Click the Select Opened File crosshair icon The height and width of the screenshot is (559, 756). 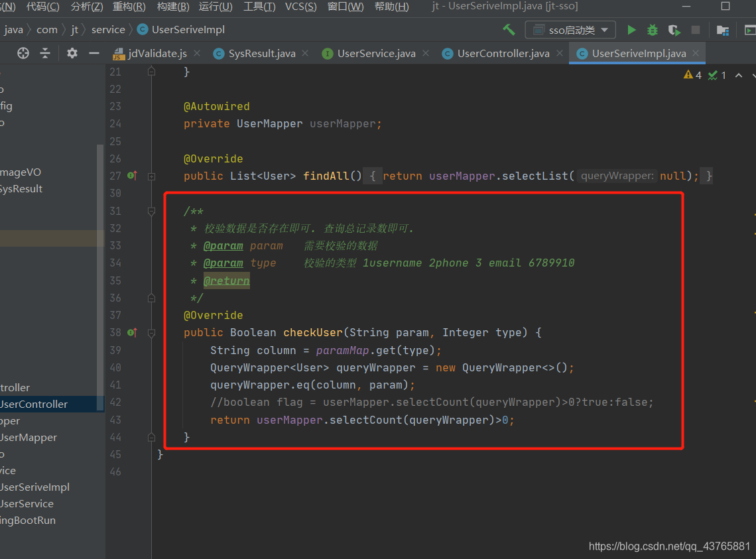tap(23, 53)
